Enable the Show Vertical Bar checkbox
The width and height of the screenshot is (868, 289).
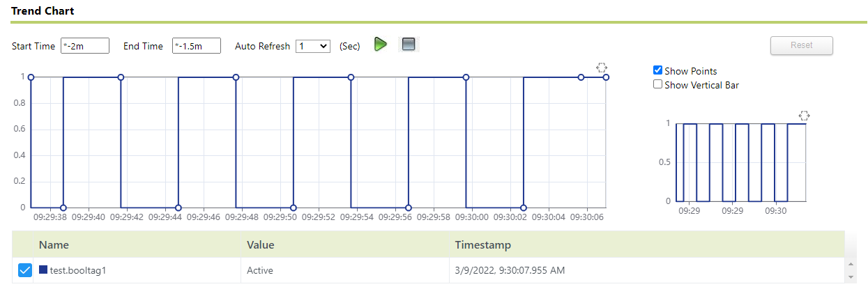[x=657, y=84]
